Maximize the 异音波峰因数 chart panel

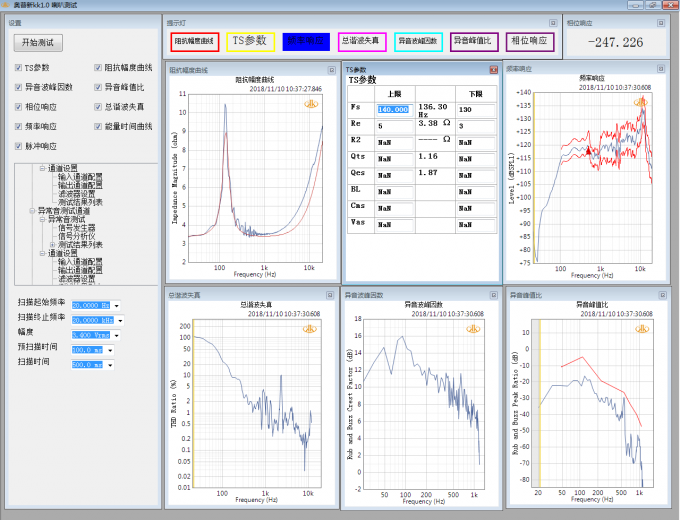click(494, 295)
